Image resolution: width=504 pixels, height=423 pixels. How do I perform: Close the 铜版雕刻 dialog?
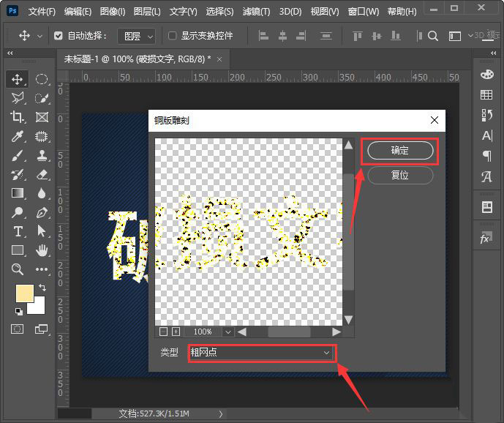[435, 120]
